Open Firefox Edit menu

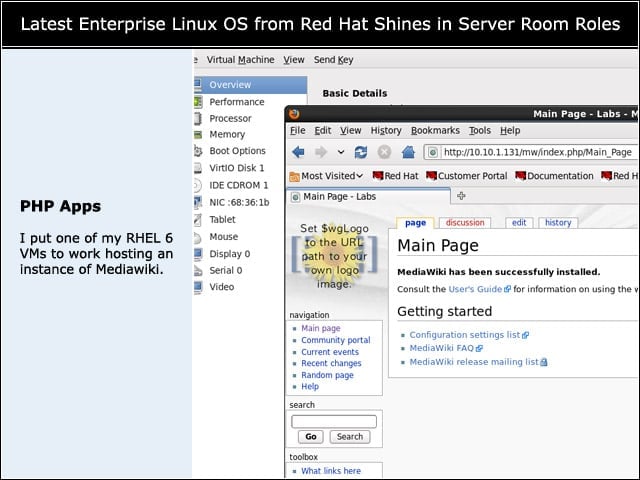pos(322,131)
